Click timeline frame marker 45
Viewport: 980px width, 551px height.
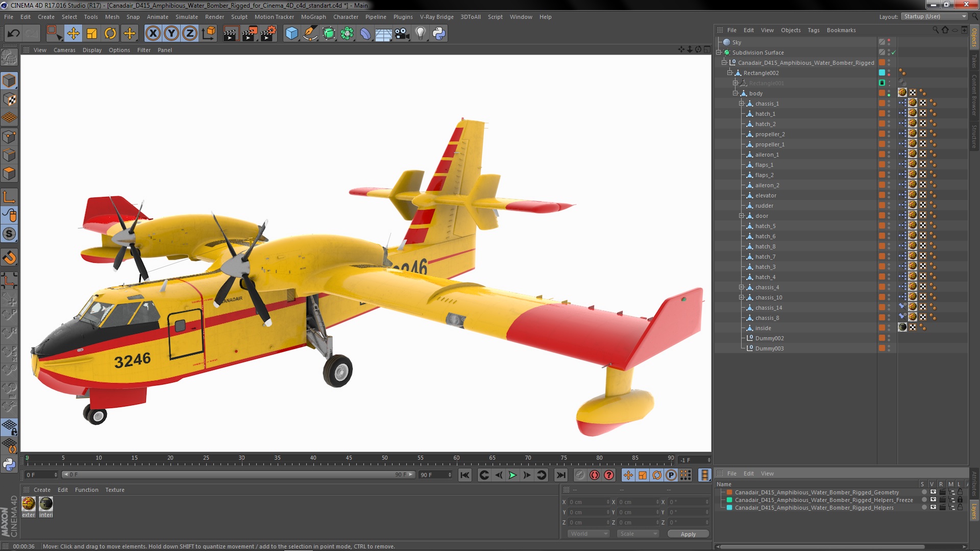coord(349,458)
